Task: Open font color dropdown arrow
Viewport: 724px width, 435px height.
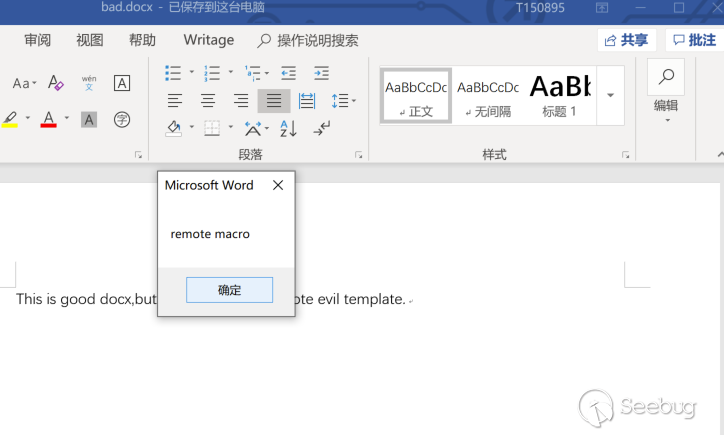Action: click(x=67, y=118)
